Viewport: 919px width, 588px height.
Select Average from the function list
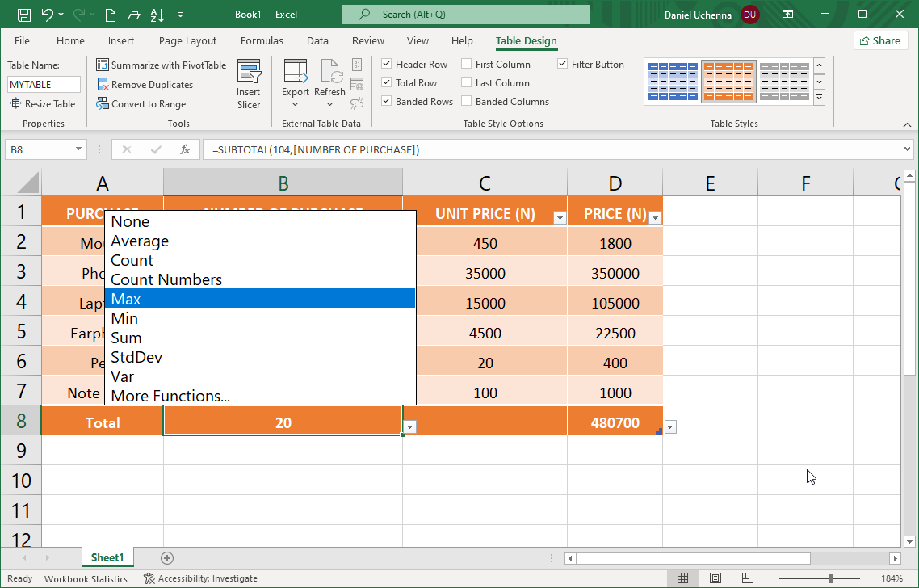click(140, 241)
